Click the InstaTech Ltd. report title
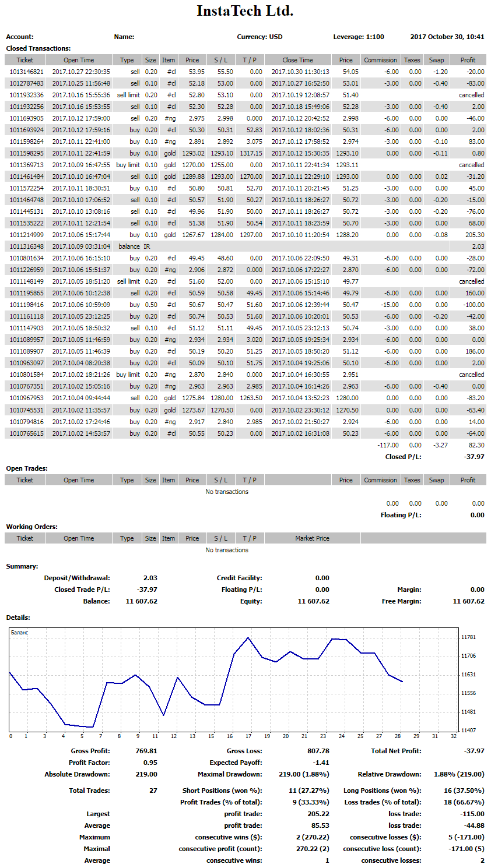This screenshot has width=491, height=868. click(x=245, y=11)
